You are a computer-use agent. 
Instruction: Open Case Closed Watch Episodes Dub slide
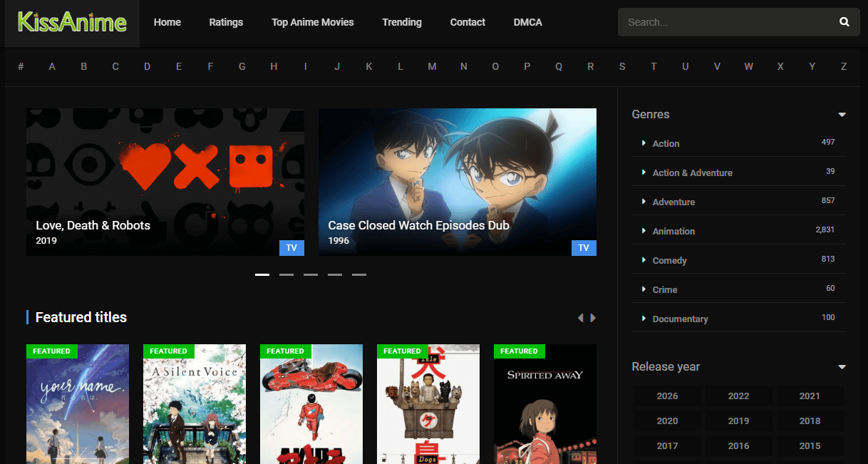pos(458,182)
